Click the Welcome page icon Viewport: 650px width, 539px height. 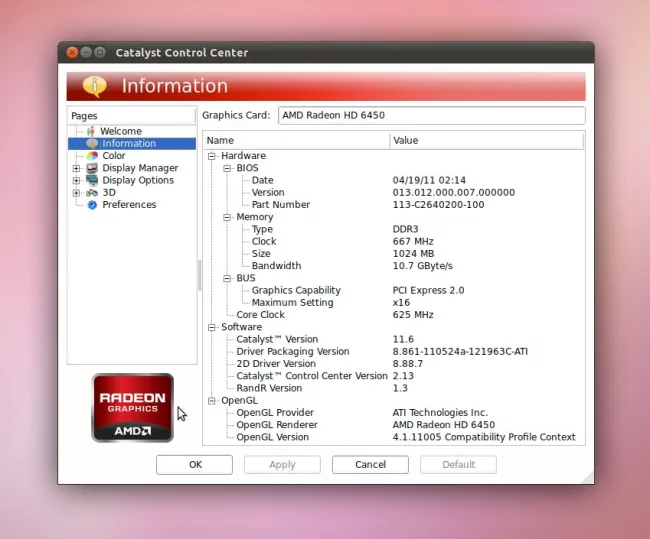91,131
